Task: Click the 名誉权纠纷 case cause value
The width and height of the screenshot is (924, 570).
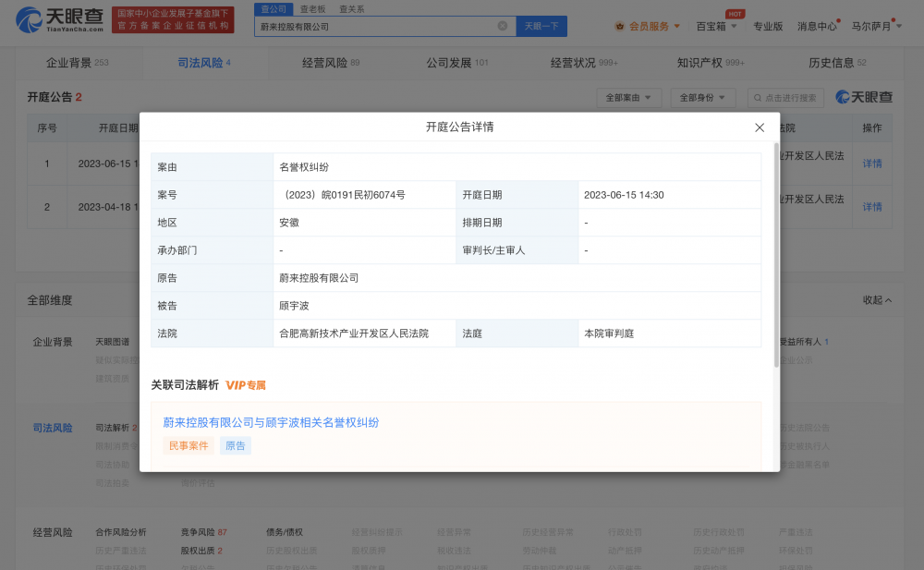Action: coord(304,167)
